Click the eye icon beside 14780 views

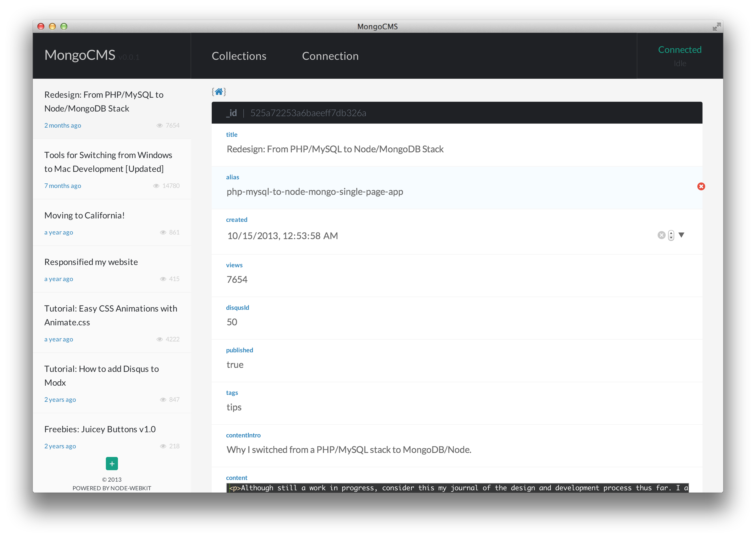pyautogui.click(x=156, y=186)
